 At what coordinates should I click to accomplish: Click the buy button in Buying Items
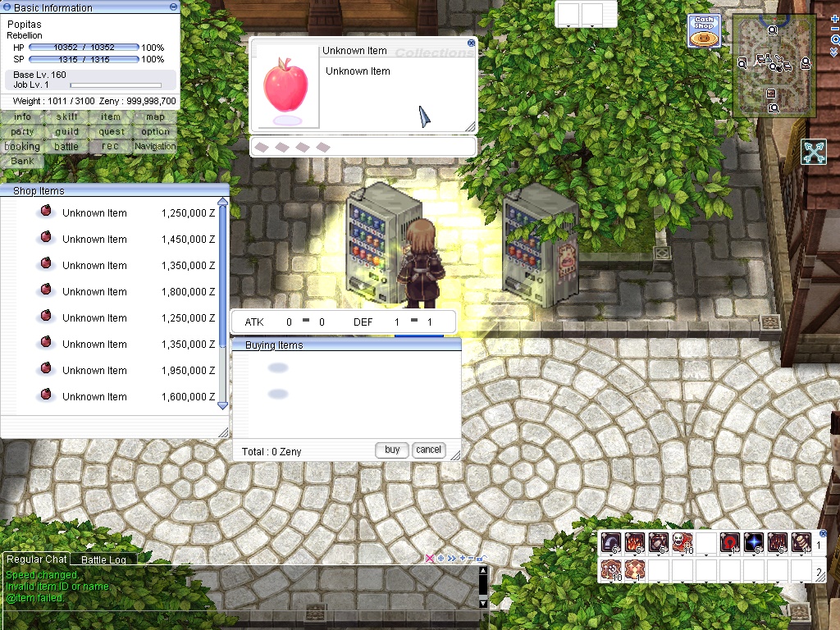(x=391, y=450)
